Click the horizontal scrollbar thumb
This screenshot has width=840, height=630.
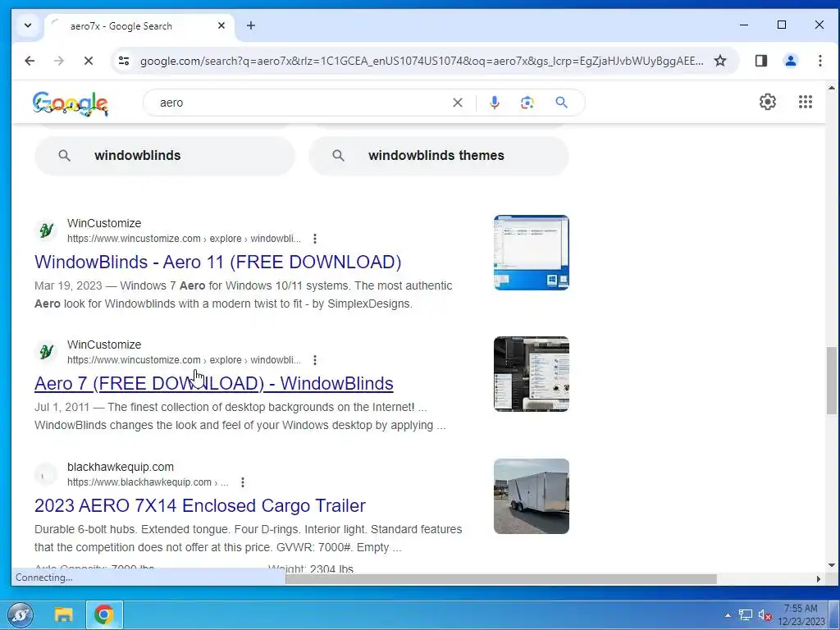(501, 579)
